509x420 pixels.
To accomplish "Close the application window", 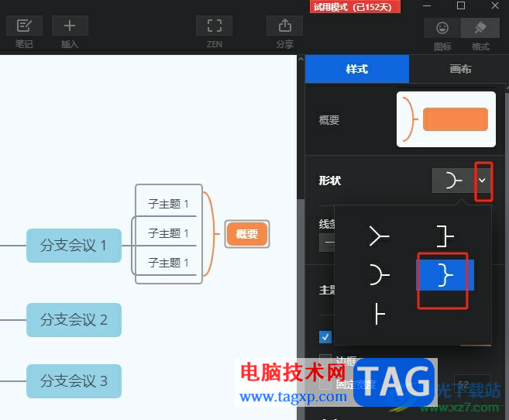I will [x=495, y=6].
